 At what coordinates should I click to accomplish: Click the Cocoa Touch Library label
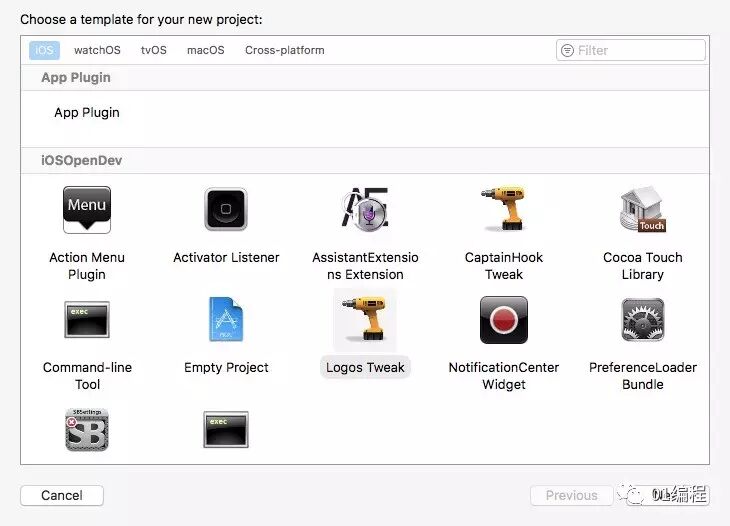[643, 266]
